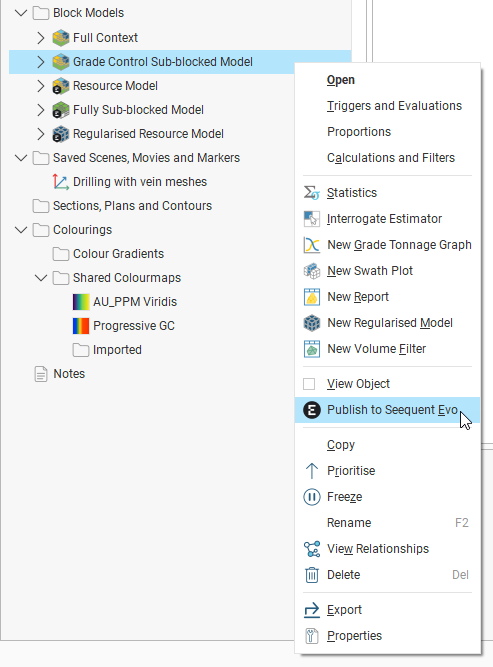Click the New Swath Plot icon

click(x=311, y=271)
